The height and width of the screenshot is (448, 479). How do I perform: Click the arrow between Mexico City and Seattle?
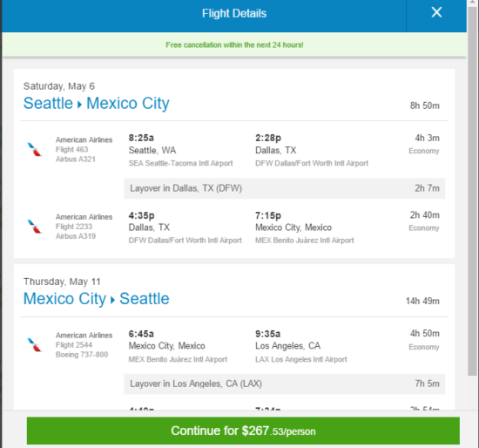pyautogui.click(x=112, y=300)
